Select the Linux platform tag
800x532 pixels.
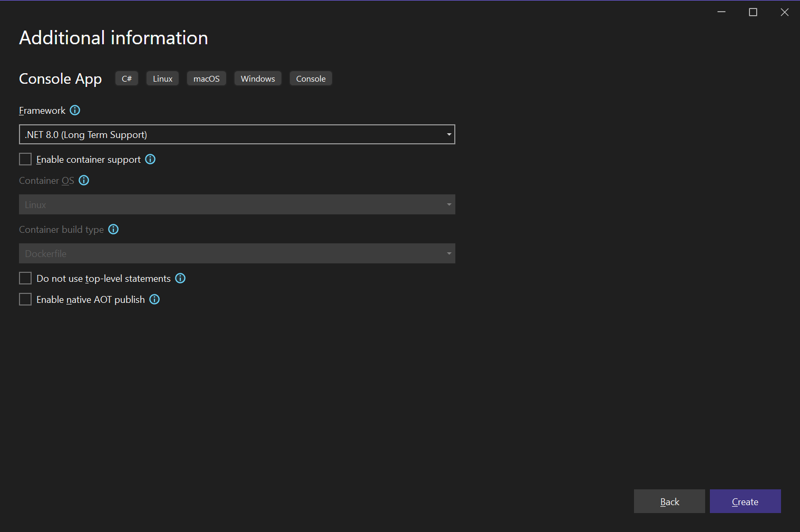(x=162, y=78)
